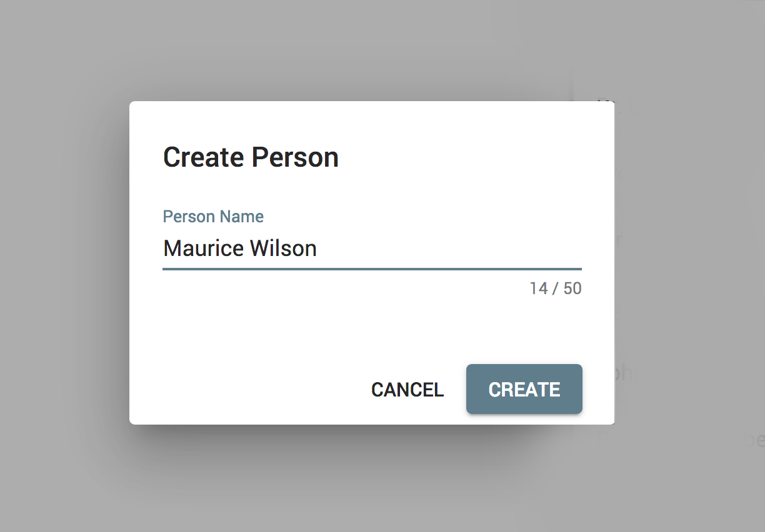
Task: Click the start of the name 'Maurice'
Action: (x=164, y=248)
